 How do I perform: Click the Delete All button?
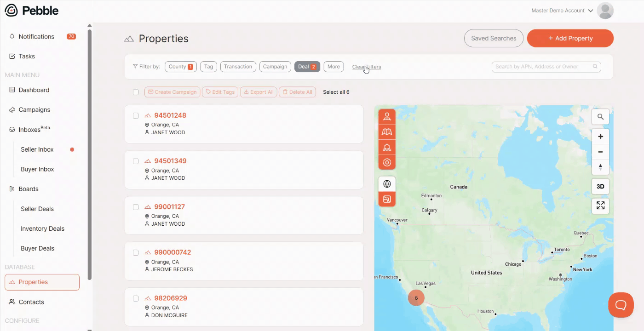pos(298,92)
